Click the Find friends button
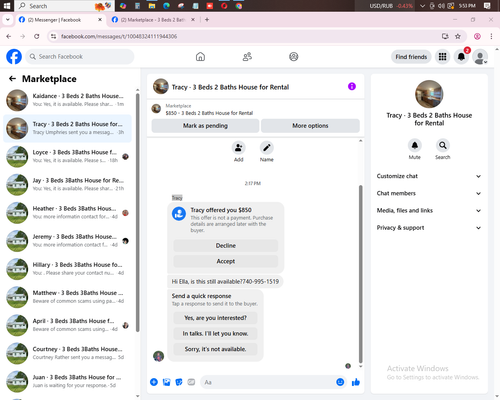Viewport: 500px width, 400px height. click(411, 57)
